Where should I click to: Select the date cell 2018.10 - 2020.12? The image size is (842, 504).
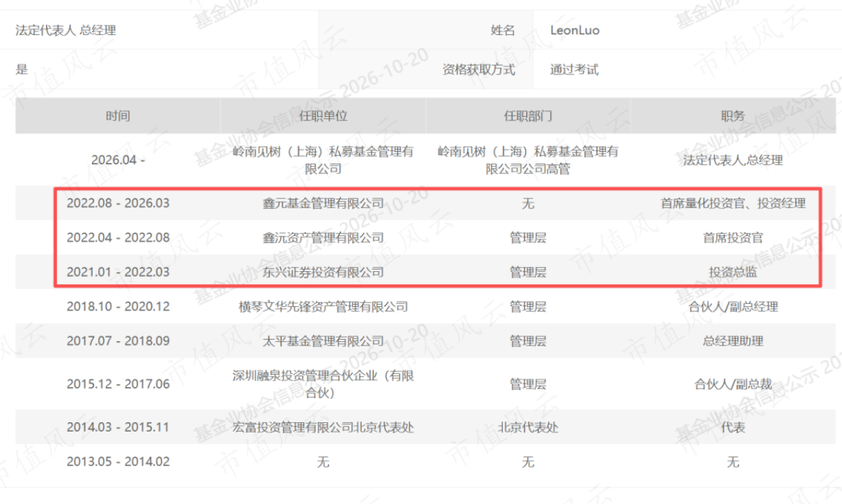118,307
